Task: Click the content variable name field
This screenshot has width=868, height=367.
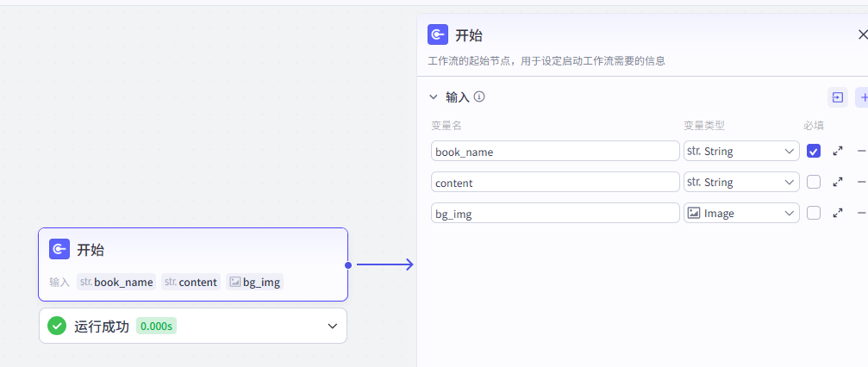Action: pyautogui.click(x=555, y=183)
